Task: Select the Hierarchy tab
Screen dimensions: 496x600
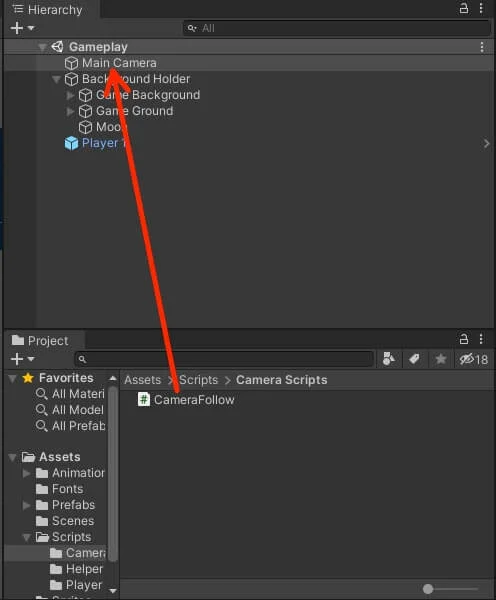Action: tap(47, 10)
